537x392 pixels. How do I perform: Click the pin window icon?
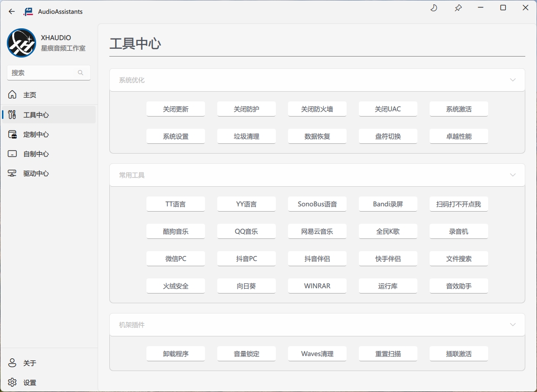(x=458, y=8)
